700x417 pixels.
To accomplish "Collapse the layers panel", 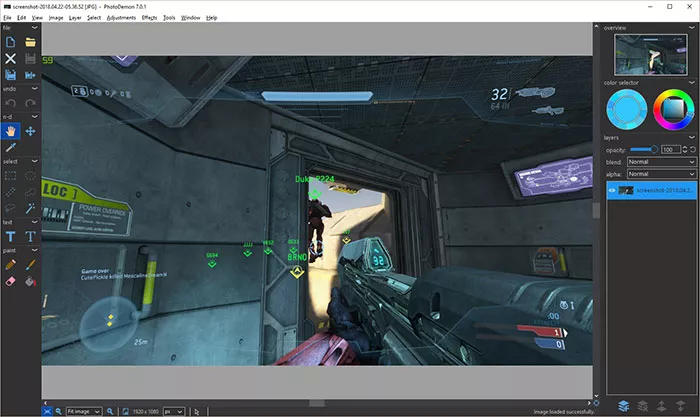I will click(692, 138).
